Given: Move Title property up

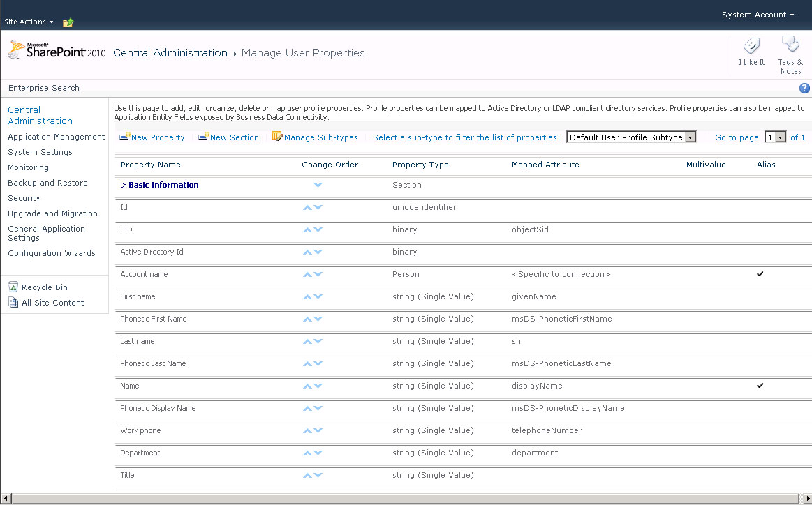Looking at the screenshot, I should point(307,475).
